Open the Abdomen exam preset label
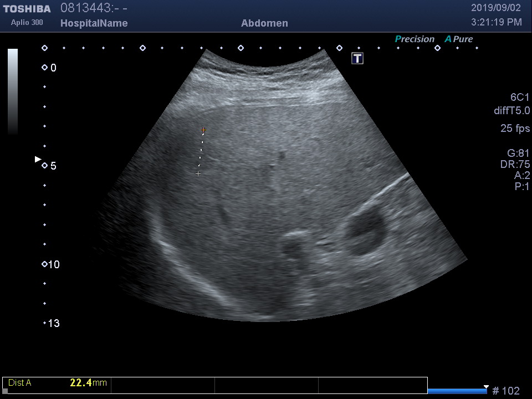The image size is (532, 399). point(264,23)
